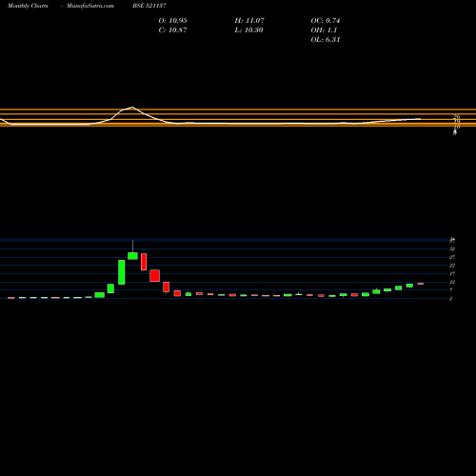This screenshot has width=476, height=476.
Task: Click the last red candle on the right
Action: pos(421,284)
